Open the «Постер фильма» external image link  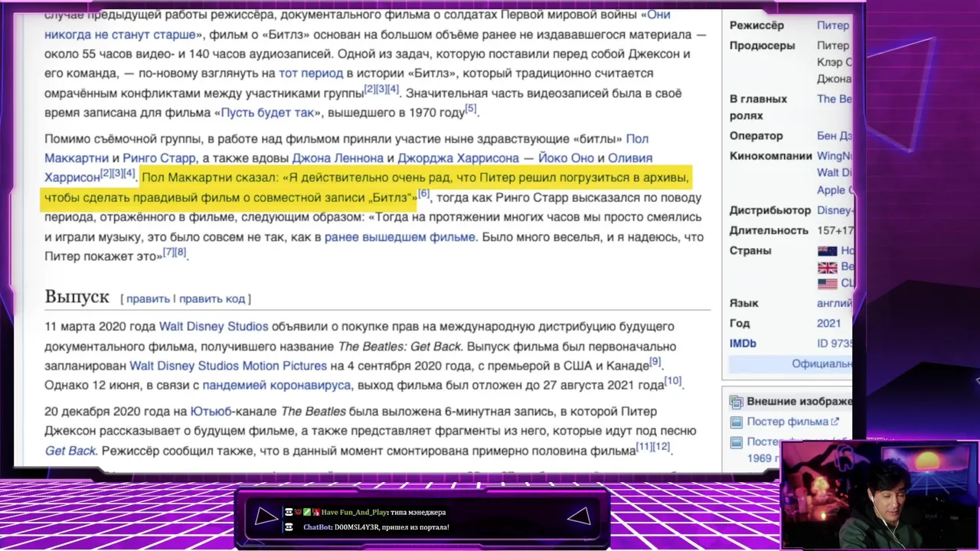[788, 422]
